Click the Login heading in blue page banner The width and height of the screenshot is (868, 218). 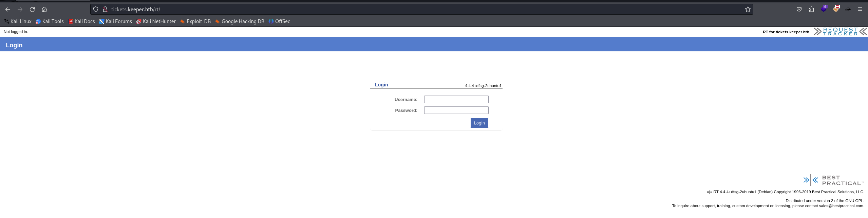coord(14,45)
